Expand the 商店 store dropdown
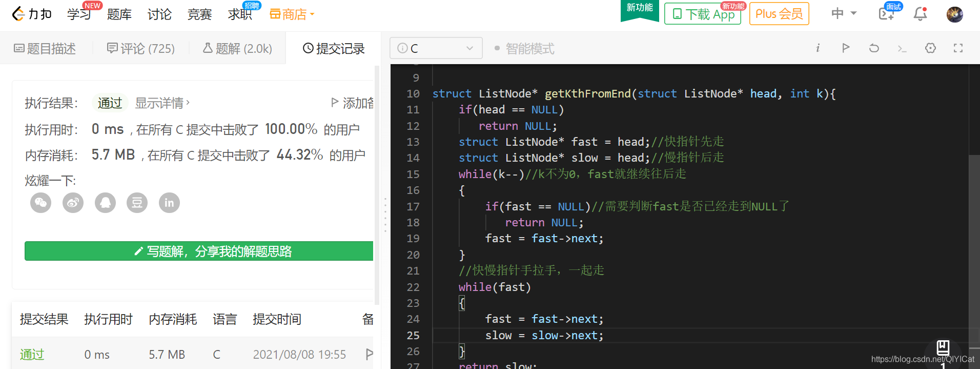 pos(292,14)
